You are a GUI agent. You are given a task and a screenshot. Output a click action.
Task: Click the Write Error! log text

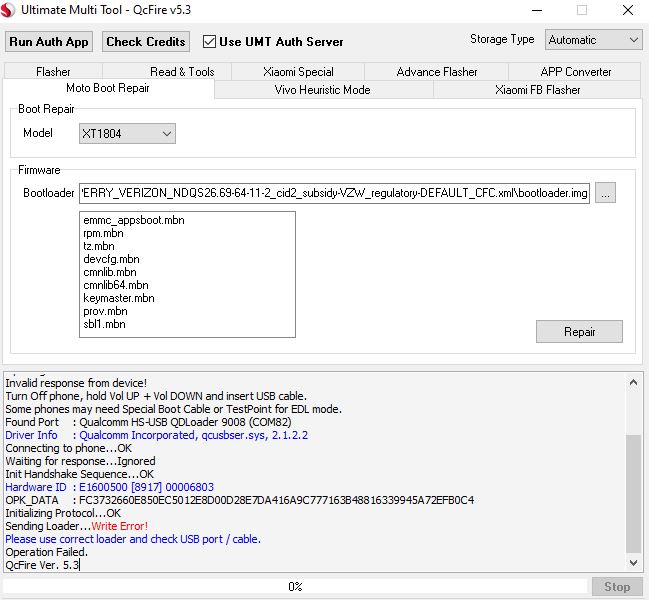pos(119,526)
